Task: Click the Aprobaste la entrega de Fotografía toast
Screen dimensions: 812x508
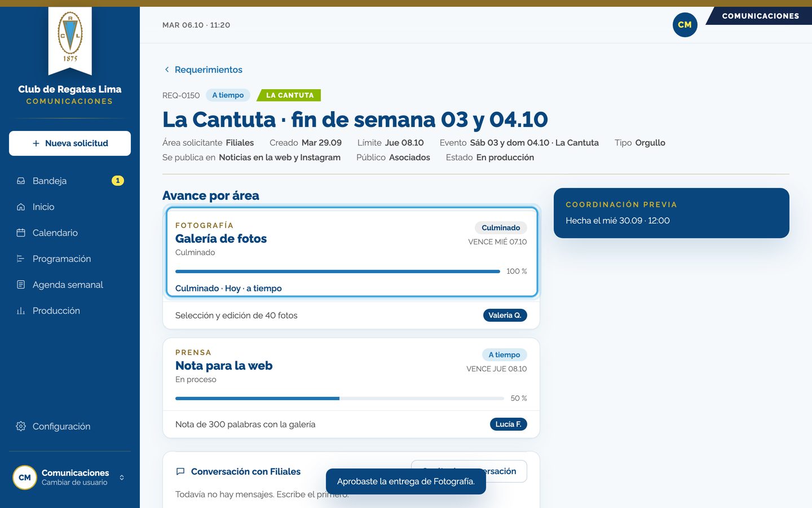Action: 406,481
